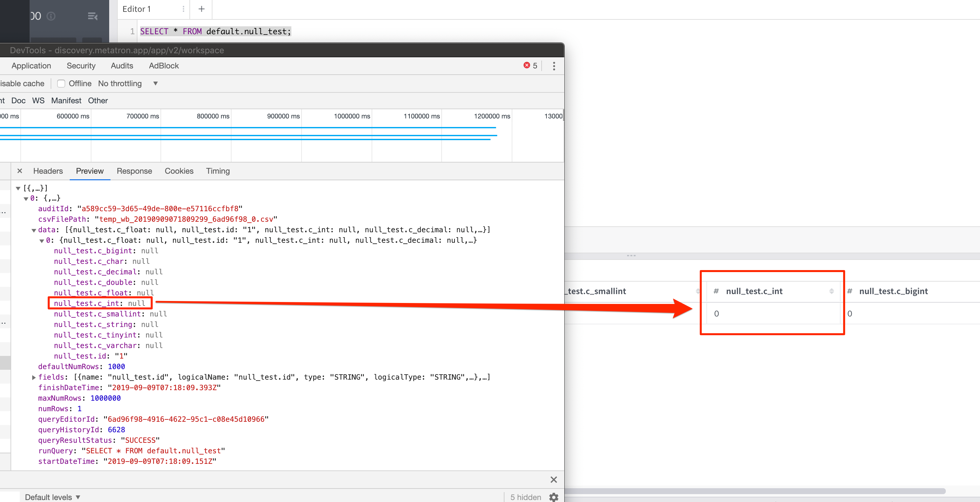Open the DevTools customize three-dot menu
Screen dimensions: 980x502
pyautogui.click(x=554, y=66)
